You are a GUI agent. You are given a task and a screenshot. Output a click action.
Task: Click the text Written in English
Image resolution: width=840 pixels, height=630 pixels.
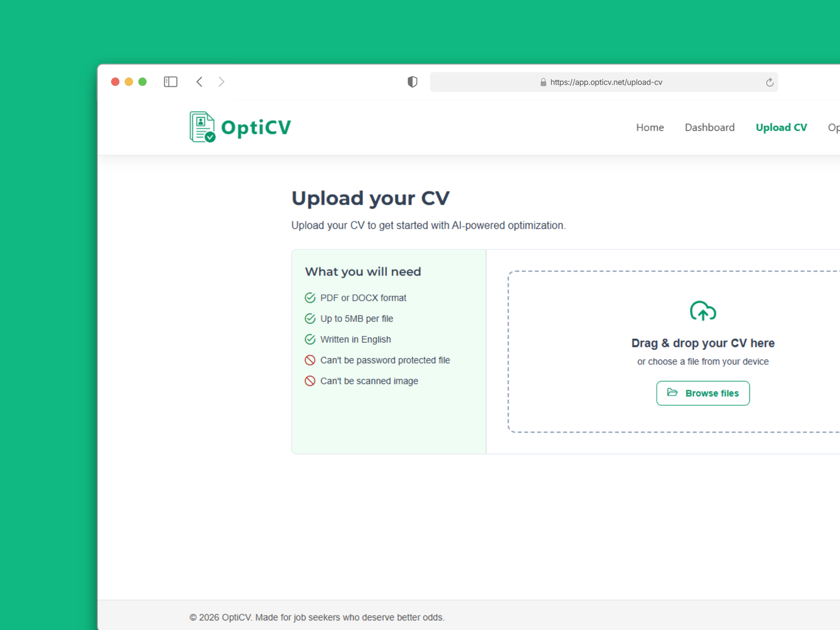point(356,340)
